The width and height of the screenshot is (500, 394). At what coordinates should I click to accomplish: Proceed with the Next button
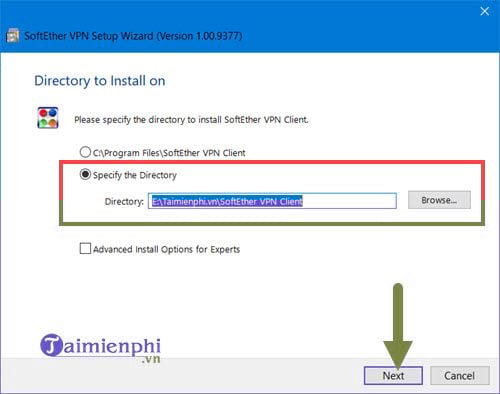pyautogui.click(x=393, y=376)
